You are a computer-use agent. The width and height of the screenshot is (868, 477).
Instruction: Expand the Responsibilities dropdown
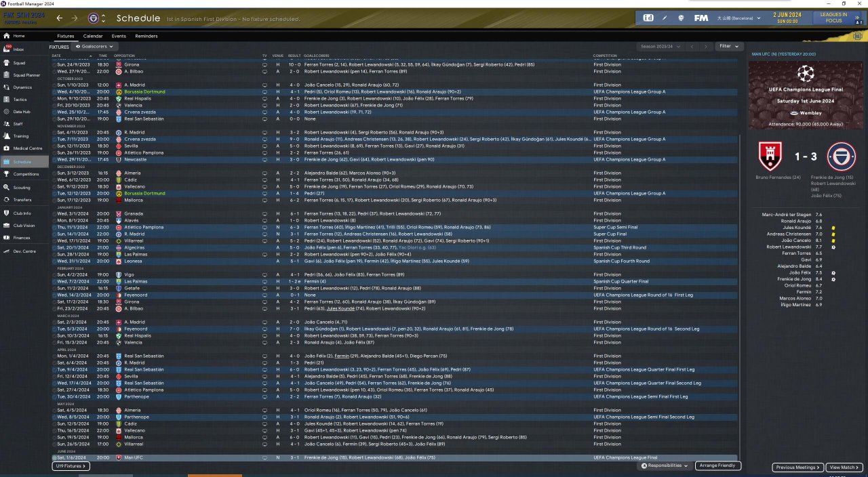tap(665, 466)
